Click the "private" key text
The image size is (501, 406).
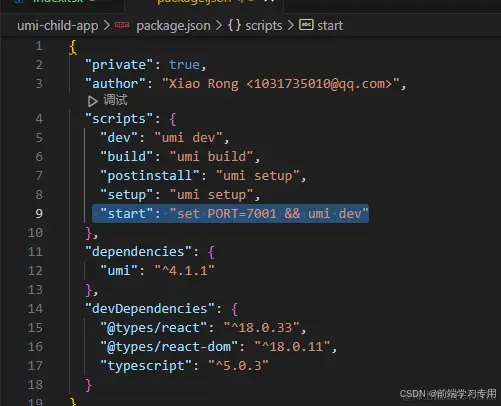tap(119, 65)
